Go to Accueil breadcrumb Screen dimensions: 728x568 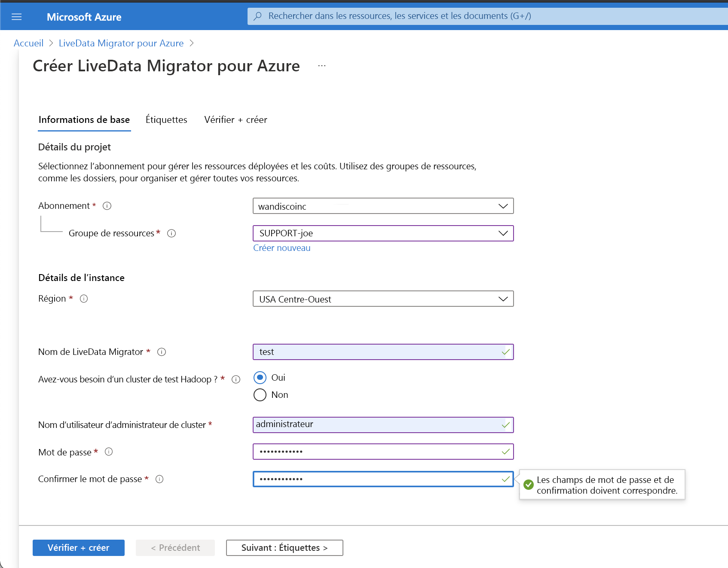[28, 43]
